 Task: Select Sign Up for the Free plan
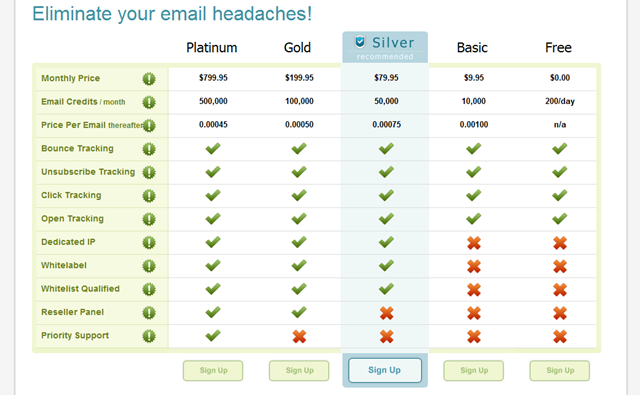(x=560, y=371)
